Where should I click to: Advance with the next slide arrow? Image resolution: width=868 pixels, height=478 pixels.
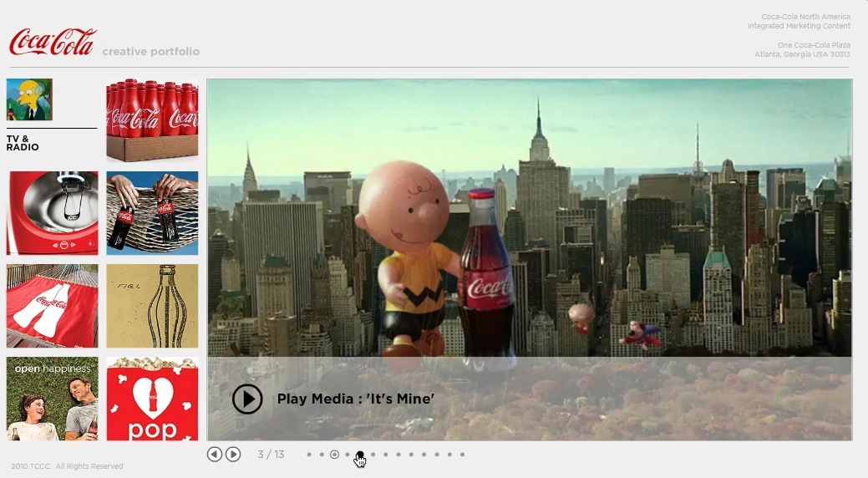click(x=233, y=454)
